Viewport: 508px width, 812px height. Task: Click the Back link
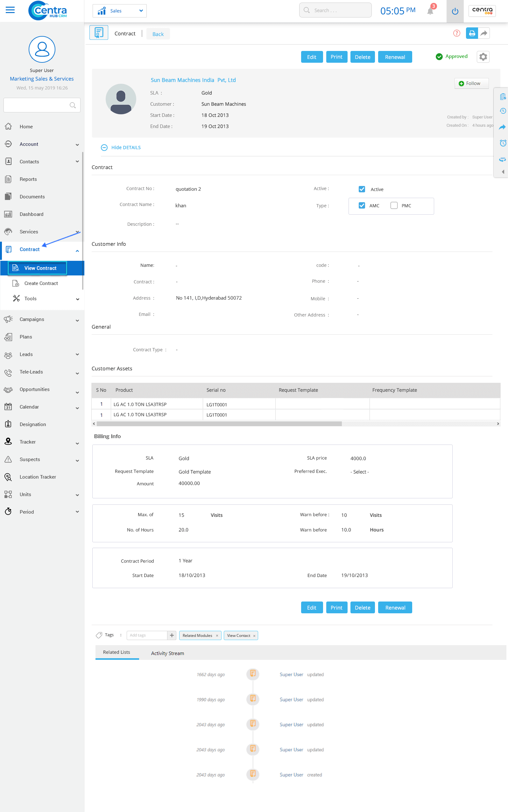click(158, 34)
